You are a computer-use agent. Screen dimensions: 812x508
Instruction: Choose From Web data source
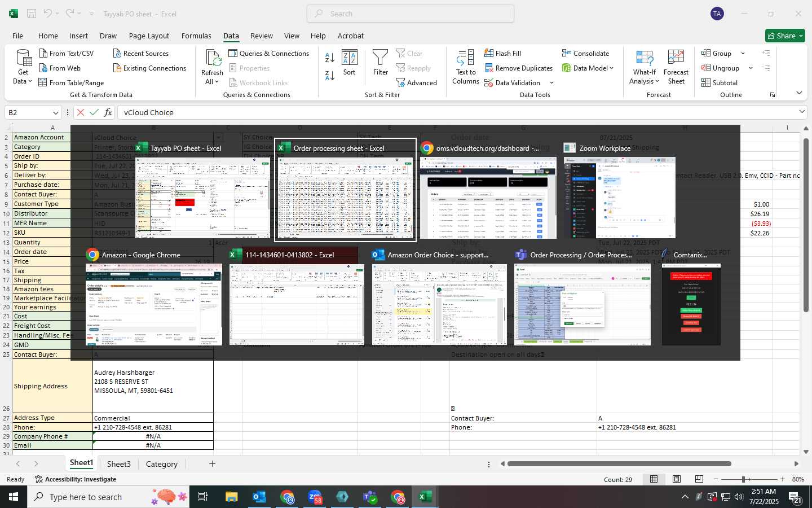[x=60, y=68]
